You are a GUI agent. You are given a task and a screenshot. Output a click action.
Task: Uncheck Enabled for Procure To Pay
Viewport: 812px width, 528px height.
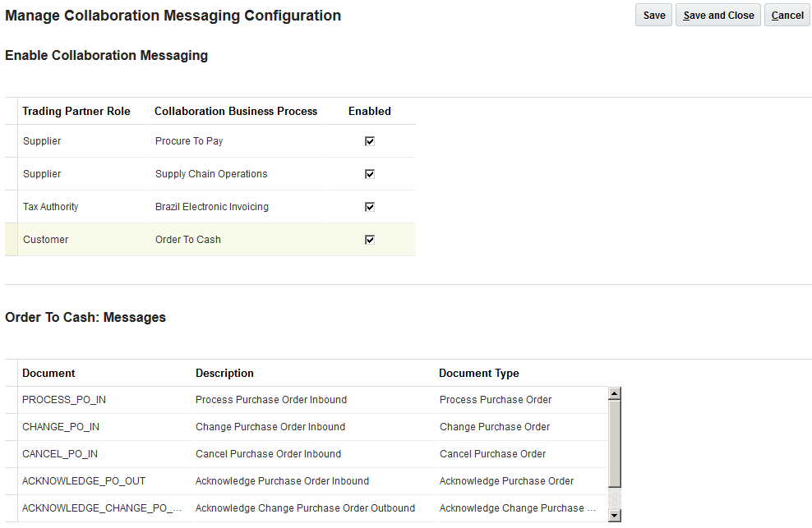(x=370, y=141)
